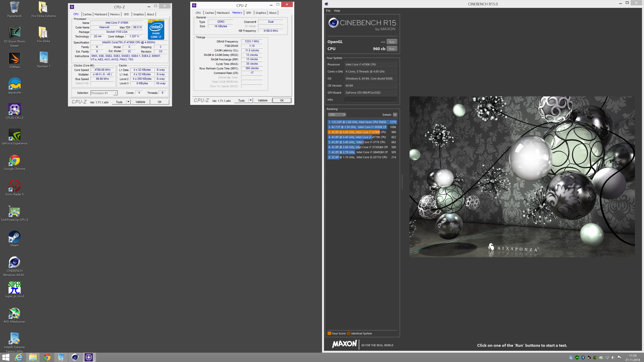This screenshot has width=644, height=362.
Task: Select ranking row Intel Core i7-4770K
Action: pyautogui.click(x=362, y=137)
